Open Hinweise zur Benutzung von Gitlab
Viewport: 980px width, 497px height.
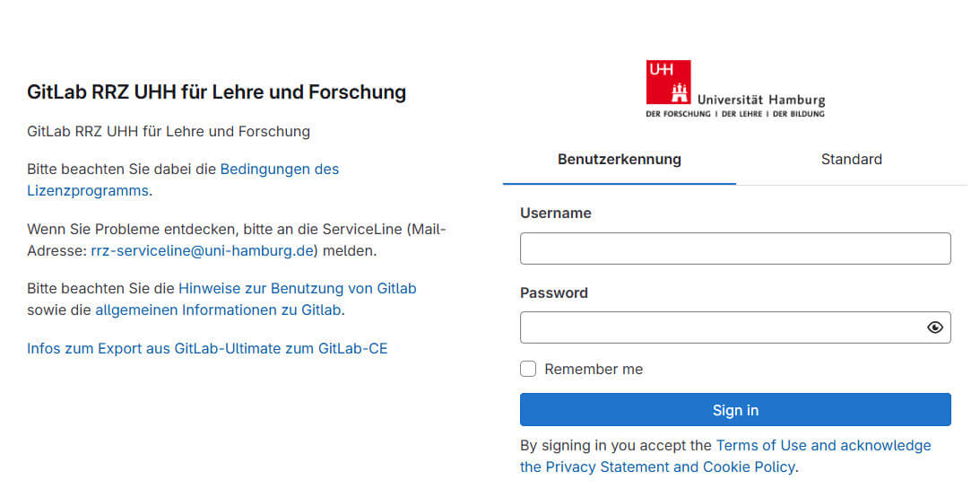tap(297, 288)
